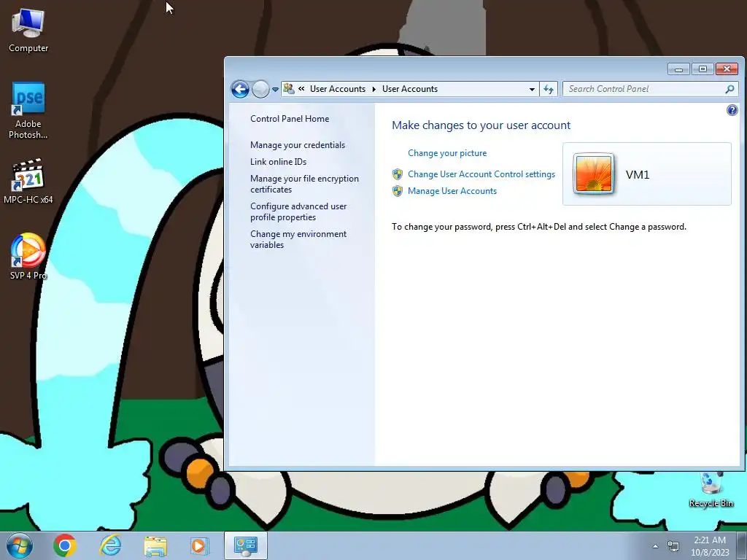The width and height of the screenshot is (747, 560).
Task: Open the recent pages dropdown arrow
Action: 275,90
